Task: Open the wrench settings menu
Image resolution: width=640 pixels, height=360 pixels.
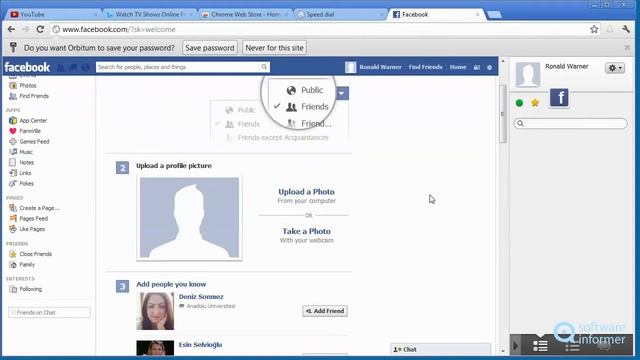Action: pyautogui.click(x=626, y=29)
